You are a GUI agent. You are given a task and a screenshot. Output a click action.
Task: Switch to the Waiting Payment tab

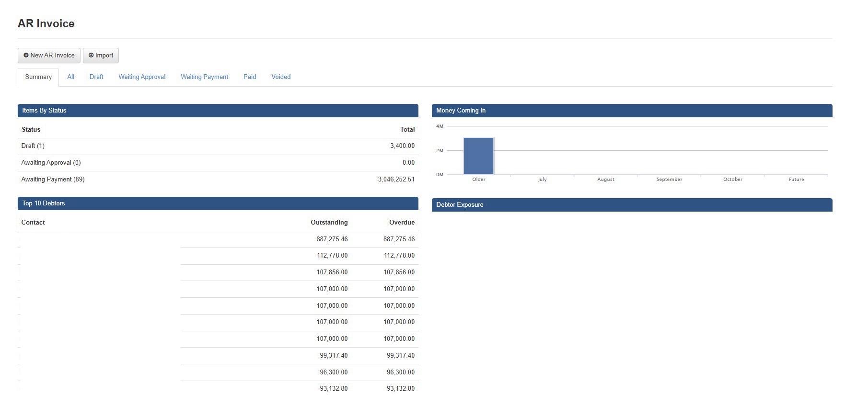click(x=204, y=77)
